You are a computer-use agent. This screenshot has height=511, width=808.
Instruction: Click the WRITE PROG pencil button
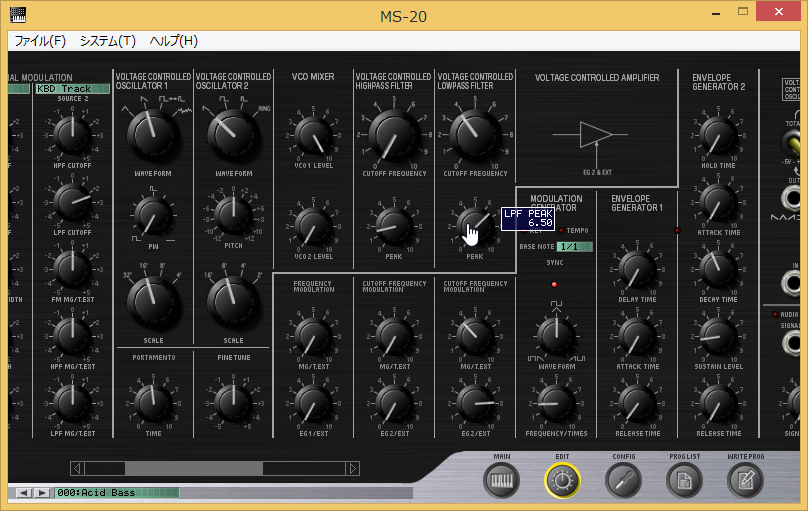point(745,481)
